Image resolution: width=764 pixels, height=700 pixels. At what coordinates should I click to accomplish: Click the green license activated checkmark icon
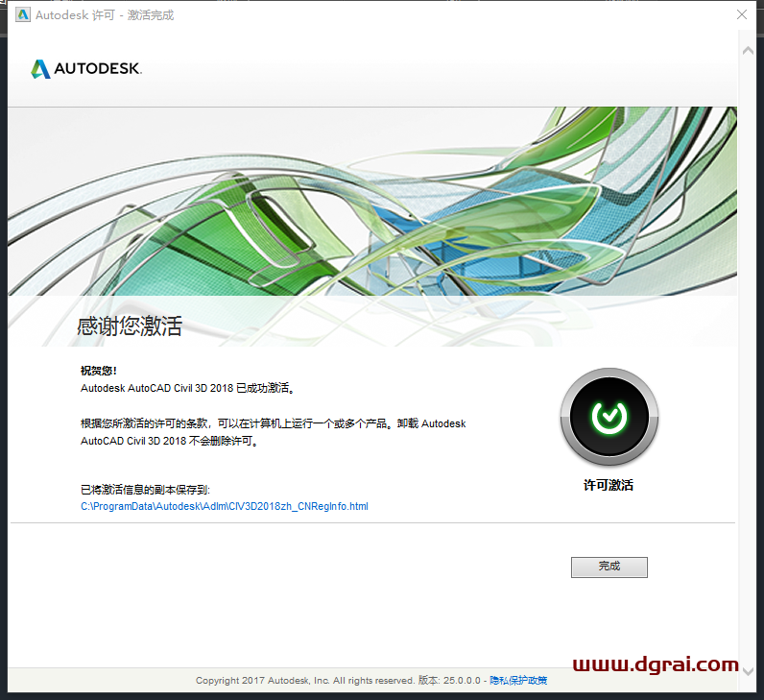(609, 416)
